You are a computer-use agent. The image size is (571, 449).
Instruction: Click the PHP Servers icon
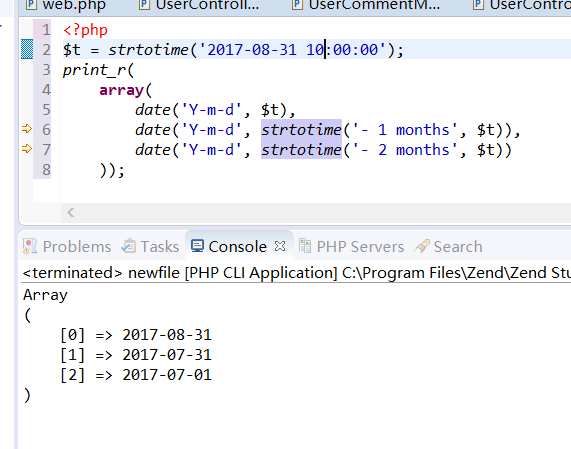[x=305, y=246]
